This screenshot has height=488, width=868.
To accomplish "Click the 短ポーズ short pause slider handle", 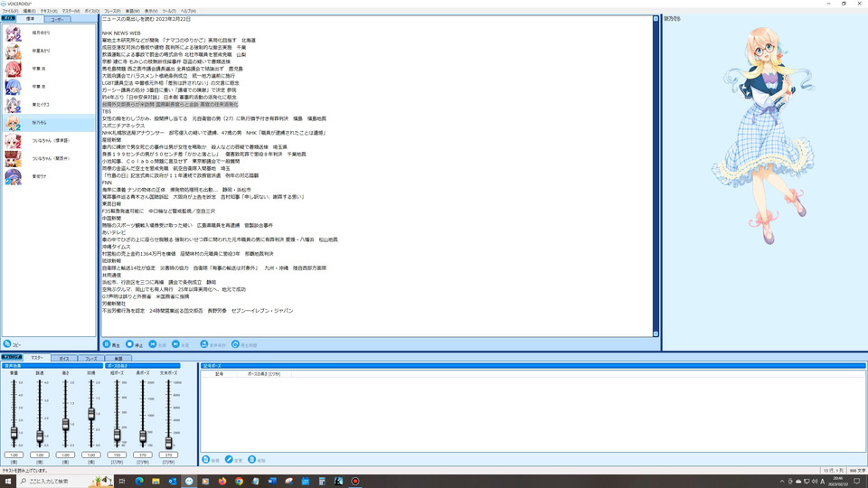I will pos(117,435).
